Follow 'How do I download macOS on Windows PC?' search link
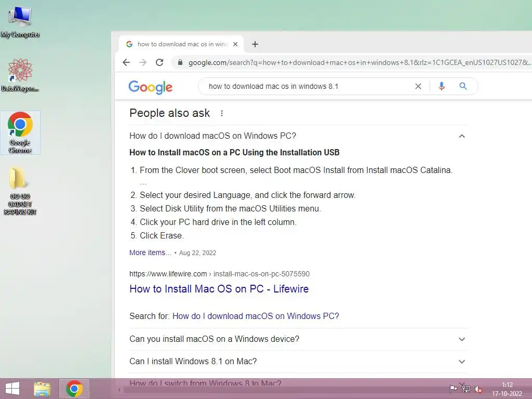 (256, 316)
